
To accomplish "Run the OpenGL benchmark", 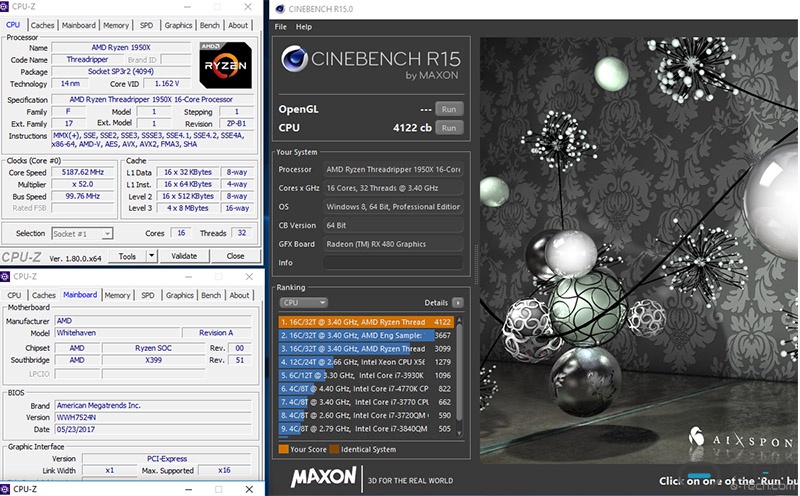I will point(449,109).
